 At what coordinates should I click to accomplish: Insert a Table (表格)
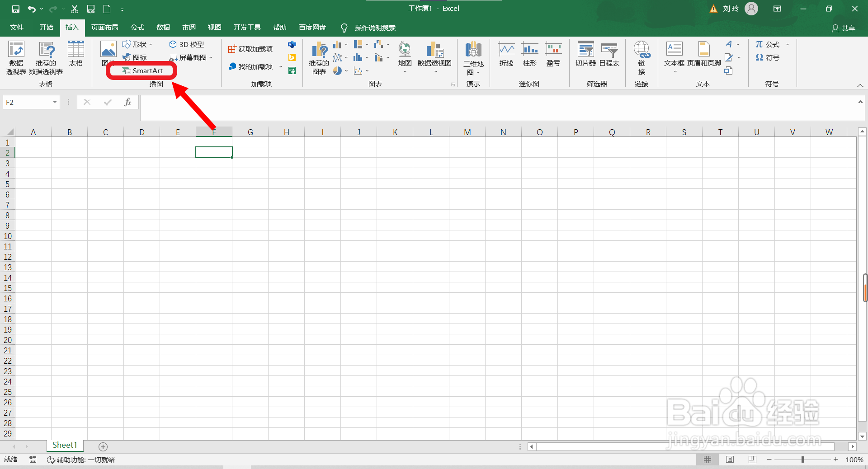(x=76, y=54)
